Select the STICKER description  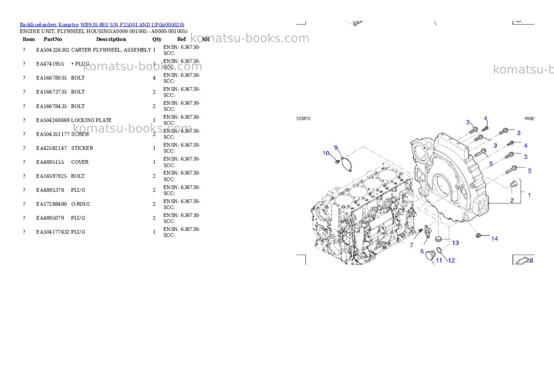(x=82, y=148)
